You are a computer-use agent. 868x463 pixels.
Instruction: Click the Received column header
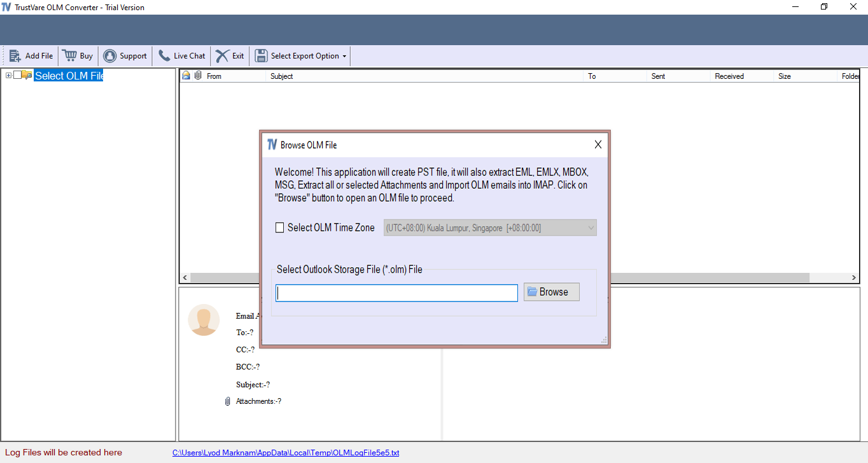click(x=729, y=76)
